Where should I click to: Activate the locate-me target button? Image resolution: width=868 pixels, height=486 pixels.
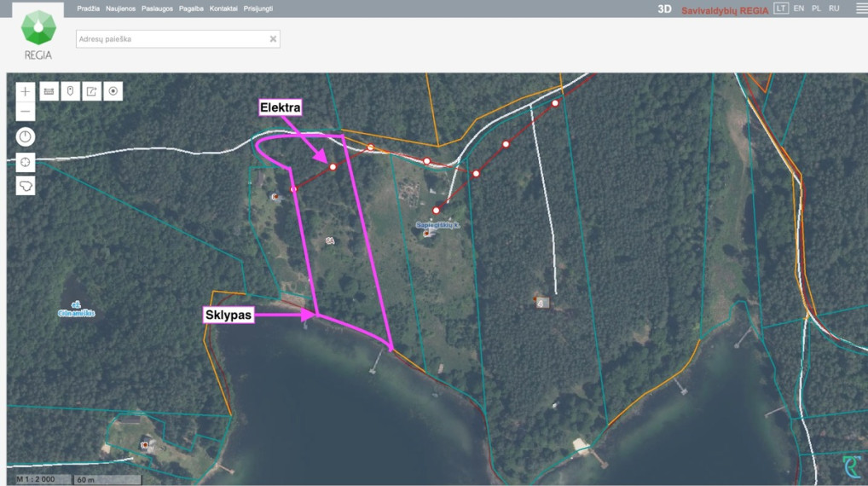[113, 91]
